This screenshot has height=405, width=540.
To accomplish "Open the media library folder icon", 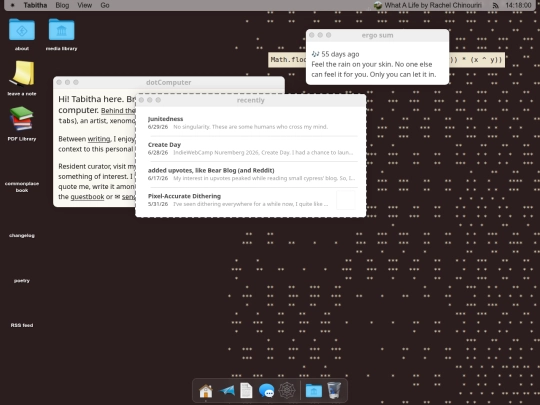I will pos(61,30).
